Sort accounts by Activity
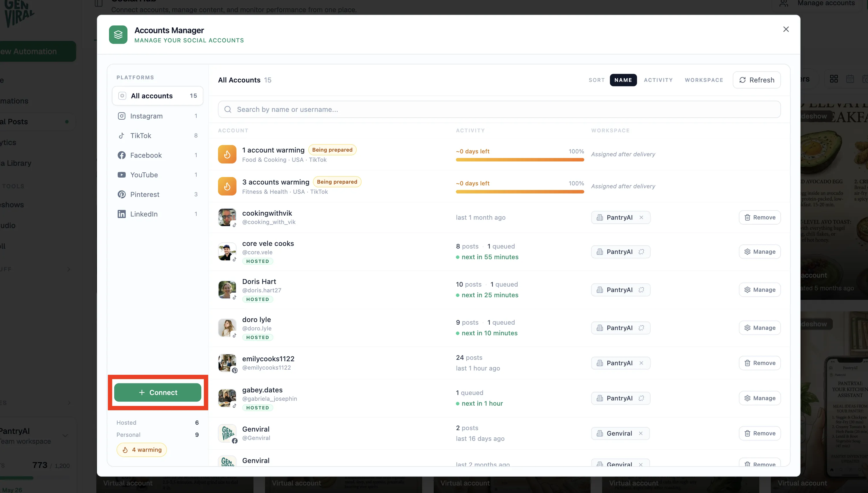This screenshot has width=868, height=493. pos(658,80)
